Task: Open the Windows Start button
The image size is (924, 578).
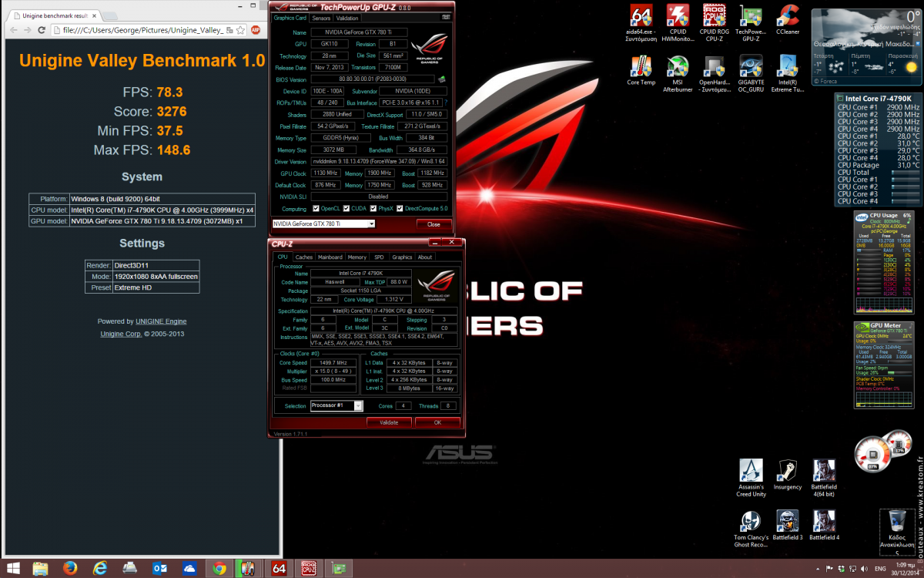Action: click(x=13, y=569)
